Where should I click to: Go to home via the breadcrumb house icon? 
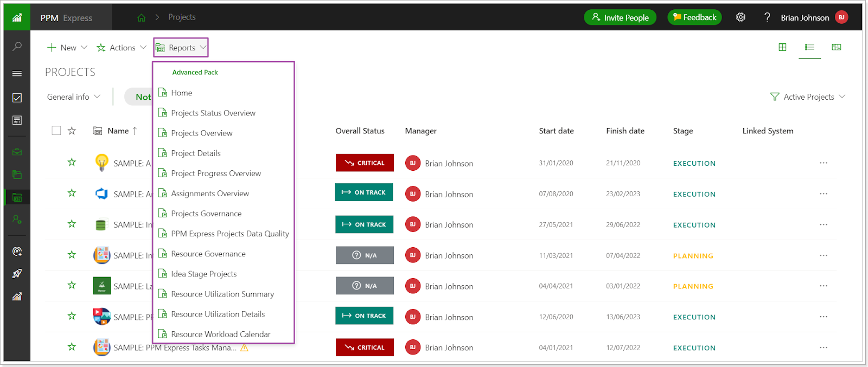142,17
